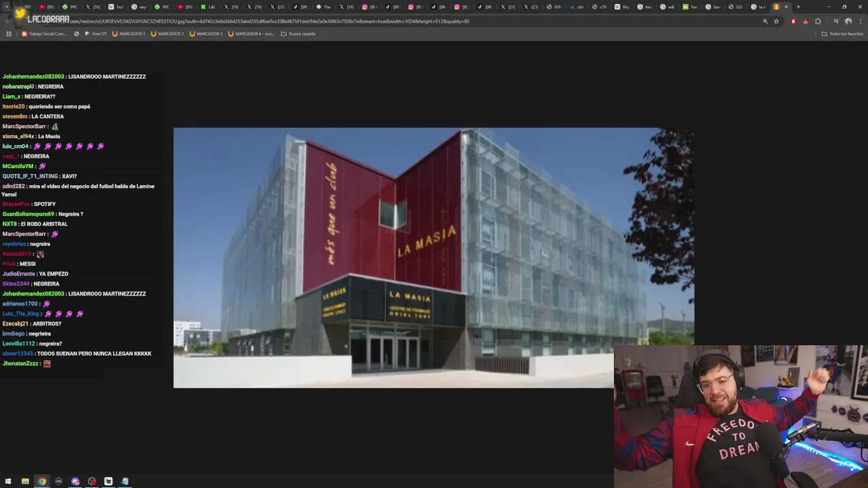The width and height of the screenshot is (868, 488).
Task: Switch to the 'chri' browser tab
Action: (x=578, y=7)
